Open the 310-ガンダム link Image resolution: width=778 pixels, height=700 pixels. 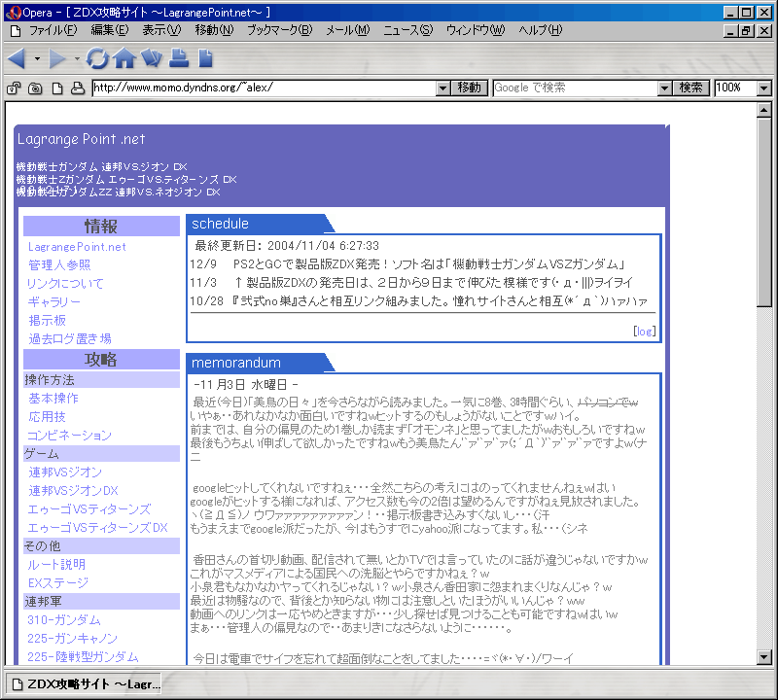(64, 620)
